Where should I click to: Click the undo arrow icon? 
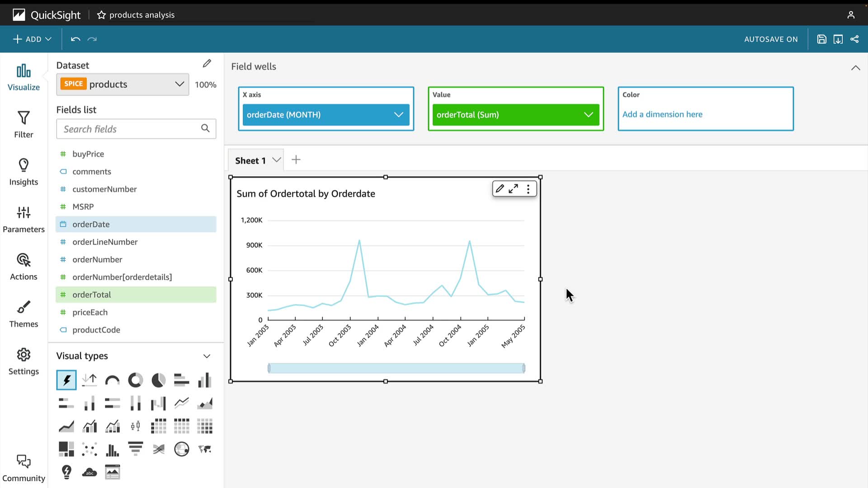tap(75, 39)
